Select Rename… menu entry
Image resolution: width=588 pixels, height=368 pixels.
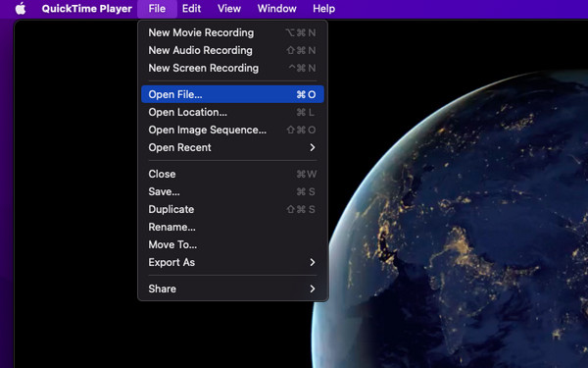pos(232,227)
